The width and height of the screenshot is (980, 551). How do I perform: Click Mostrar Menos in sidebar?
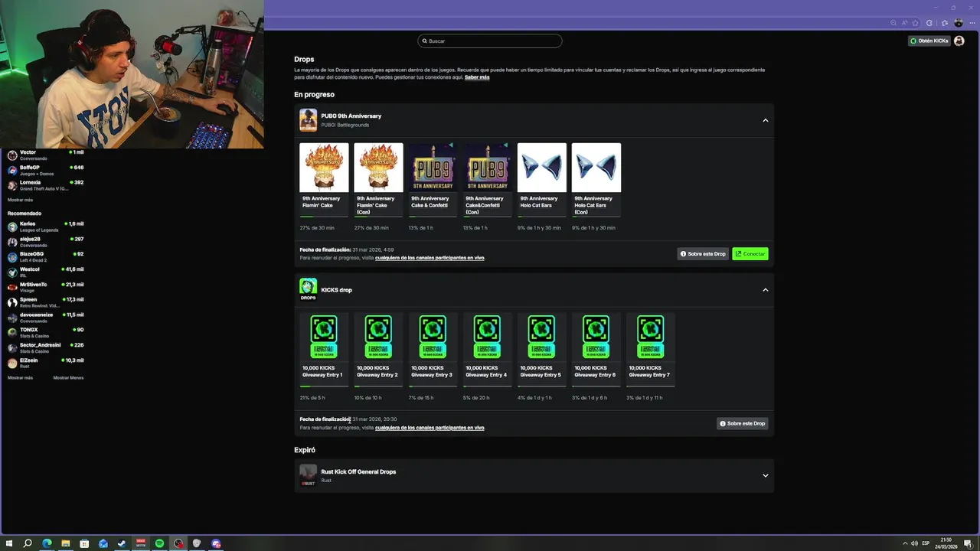pos(68,377)
